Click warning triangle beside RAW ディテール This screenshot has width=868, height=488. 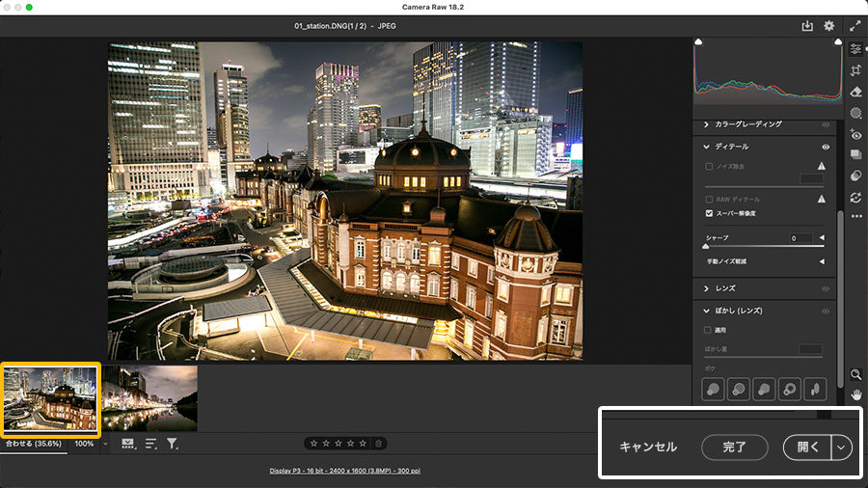point(822,199)
